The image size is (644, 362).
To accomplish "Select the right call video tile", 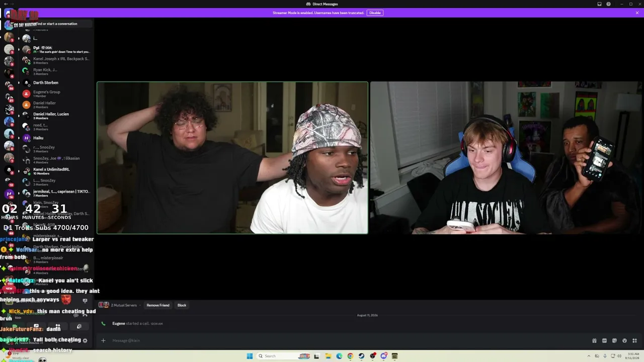I will point(507,158).
